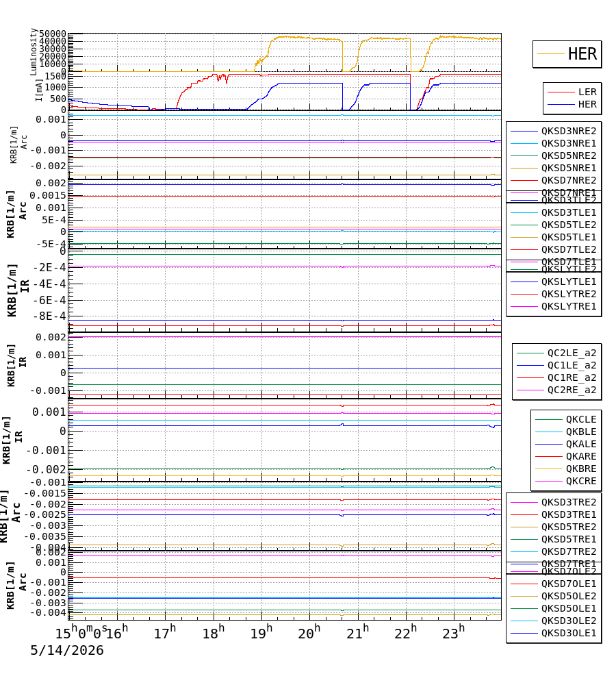Select the QKSD5TLE2 legend entry
The image size is (616, 674).
click(569, 225)
